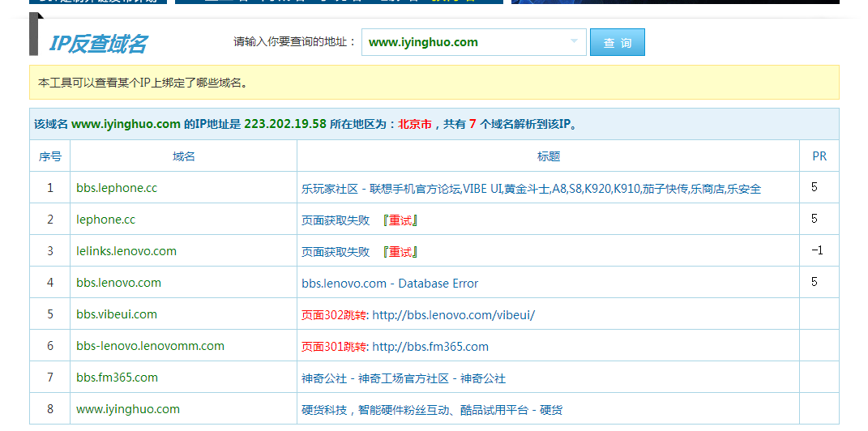The image size is (868, 431).
Task: Open the 神奇公社 title link
Action: pos(404,378)
